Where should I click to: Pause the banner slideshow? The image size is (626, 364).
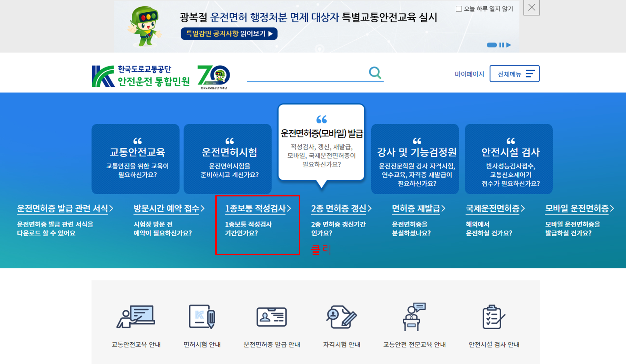click(501, 45)
